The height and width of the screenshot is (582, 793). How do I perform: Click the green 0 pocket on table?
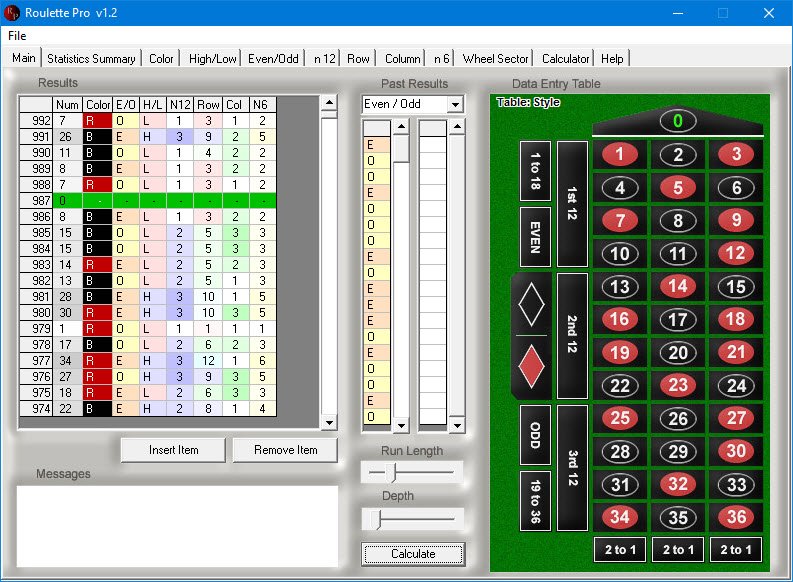pyautogui.click(x=678, y=121)
